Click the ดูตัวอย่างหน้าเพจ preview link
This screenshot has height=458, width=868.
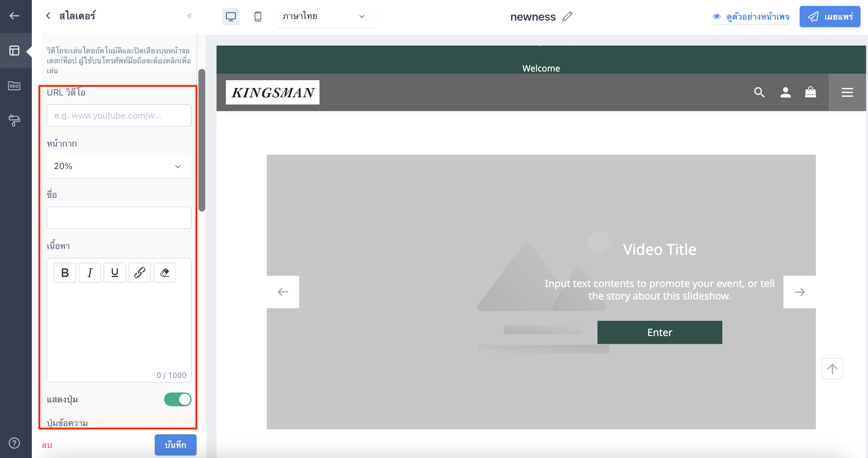(751, 17)
